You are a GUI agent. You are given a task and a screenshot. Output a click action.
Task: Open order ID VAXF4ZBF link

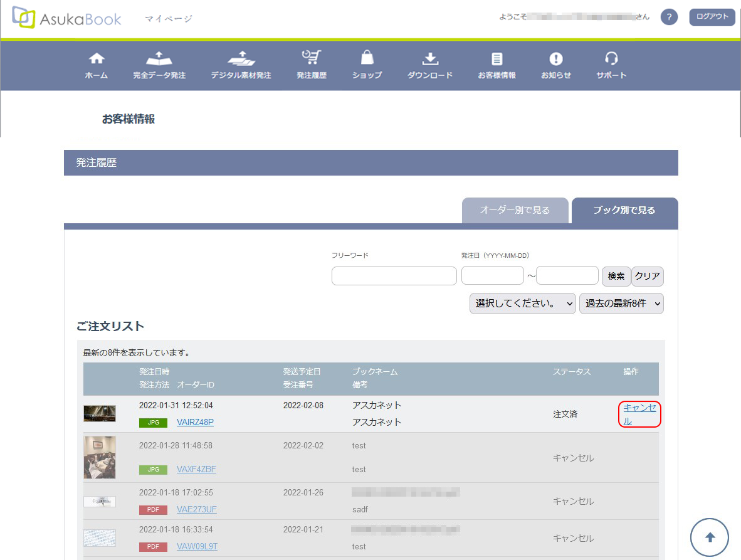(x=196, y=469)
